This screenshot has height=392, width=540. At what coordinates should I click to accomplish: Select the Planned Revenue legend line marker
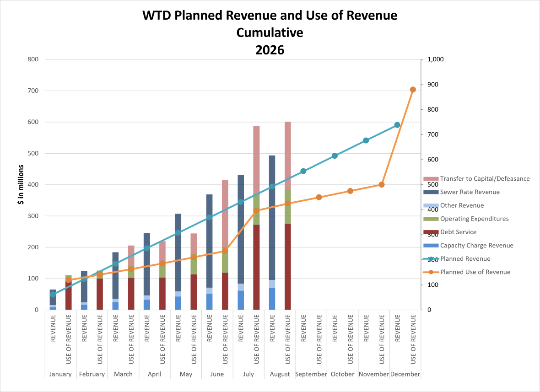coord(431,259)
